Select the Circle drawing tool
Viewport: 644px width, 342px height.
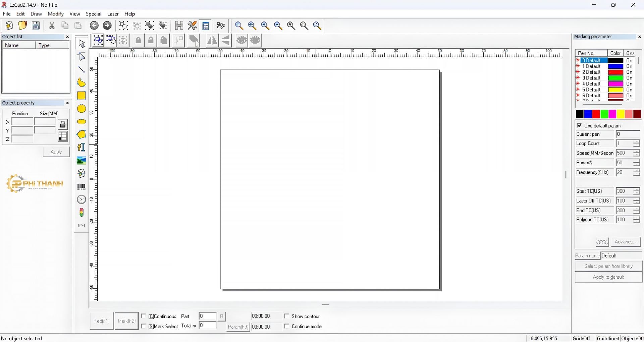coord(82,109)
